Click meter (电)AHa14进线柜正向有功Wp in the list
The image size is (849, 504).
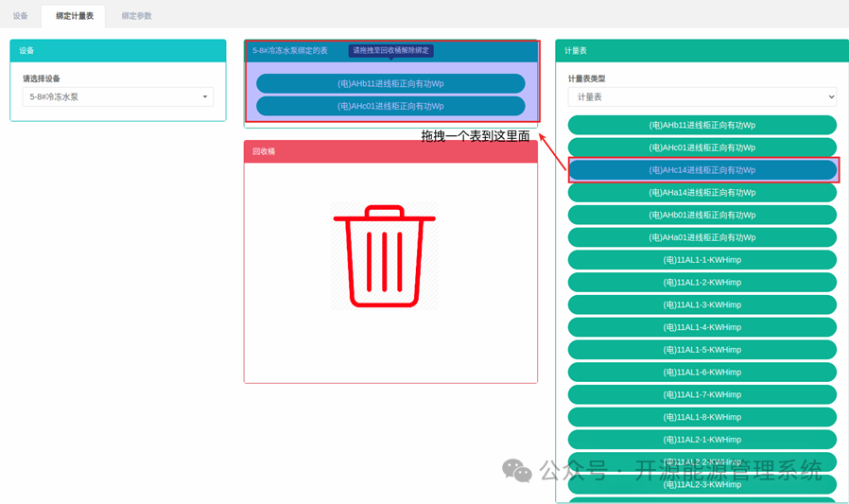pos(702,192)
